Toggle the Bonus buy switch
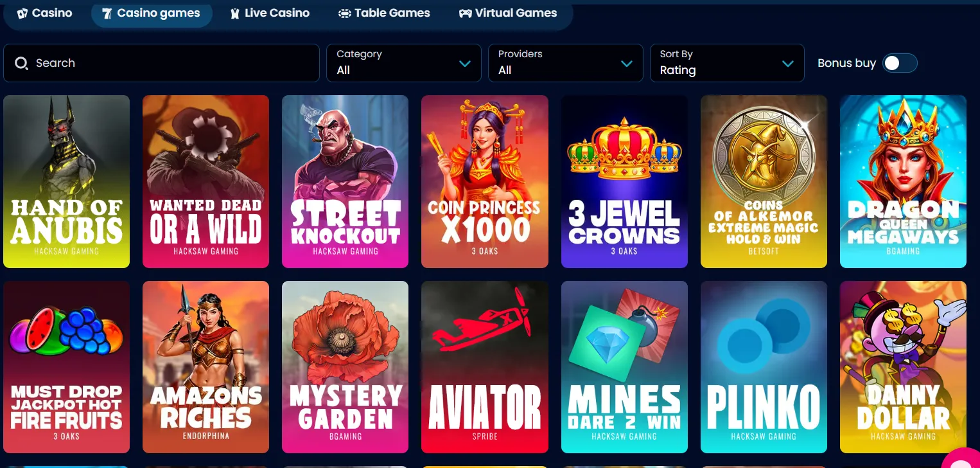 pyautogui.click(x=900, y=63)
